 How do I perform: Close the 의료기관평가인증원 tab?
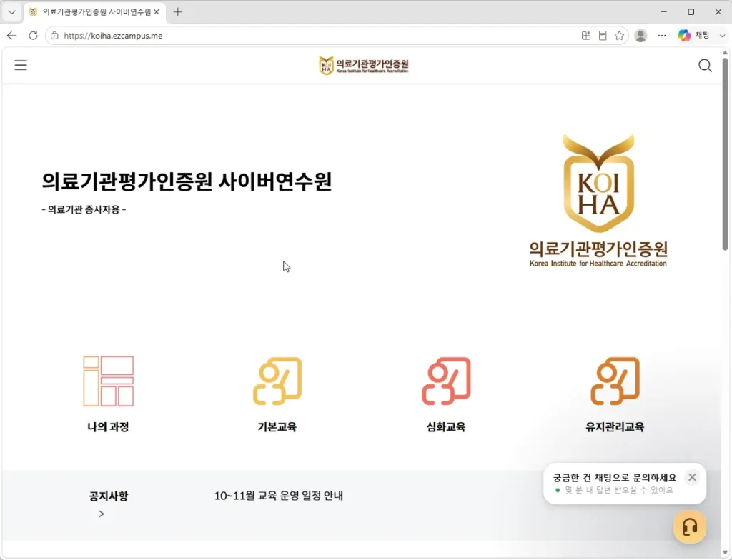157,12
